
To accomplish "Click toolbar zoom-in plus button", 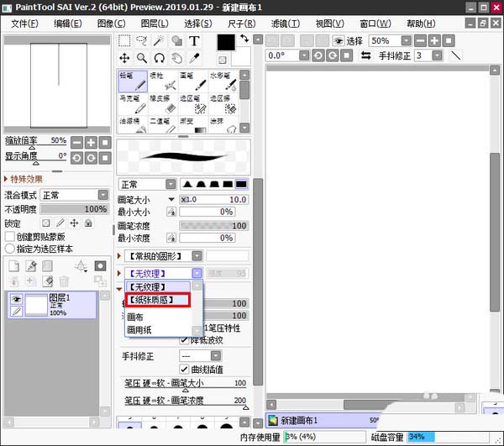I will coord(434,41).
